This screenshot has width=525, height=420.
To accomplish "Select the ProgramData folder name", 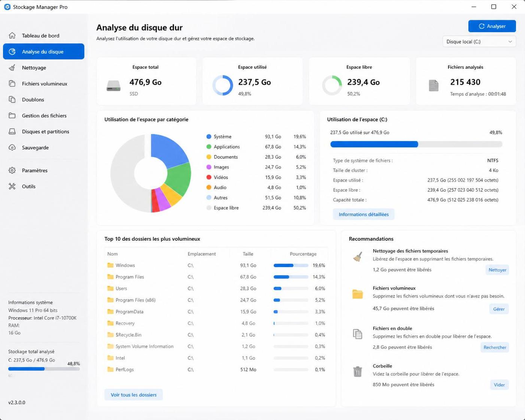I will tap(130, 312).
